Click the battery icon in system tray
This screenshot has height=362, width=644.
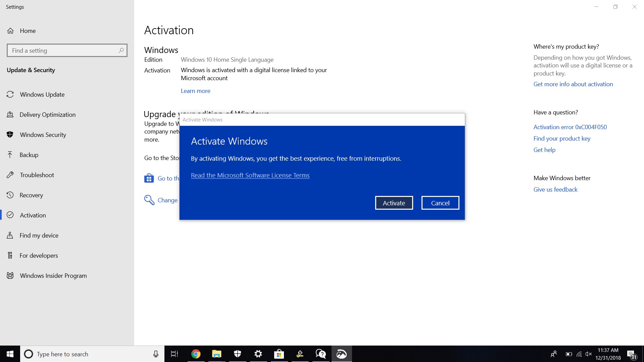point(569,354)
